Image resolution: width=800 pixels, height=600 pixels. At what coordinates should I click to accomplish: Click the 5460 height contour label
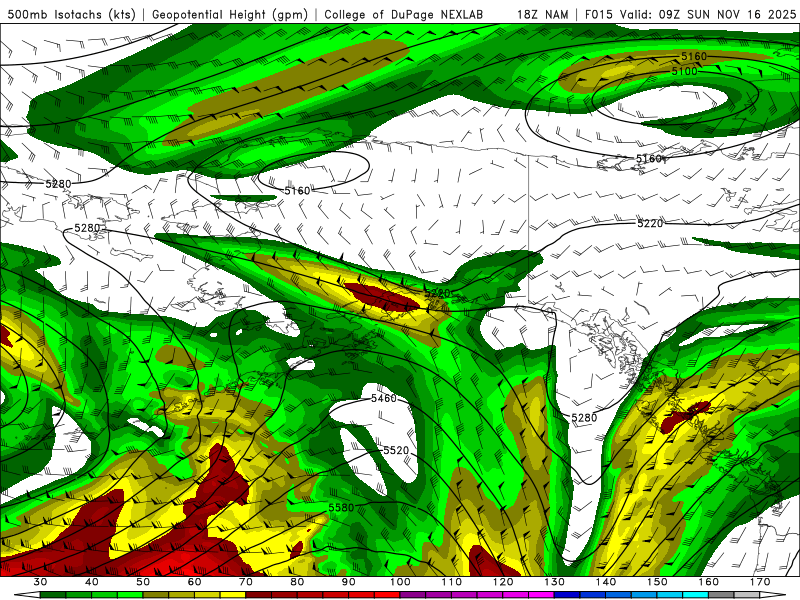(x=384, y=398)
